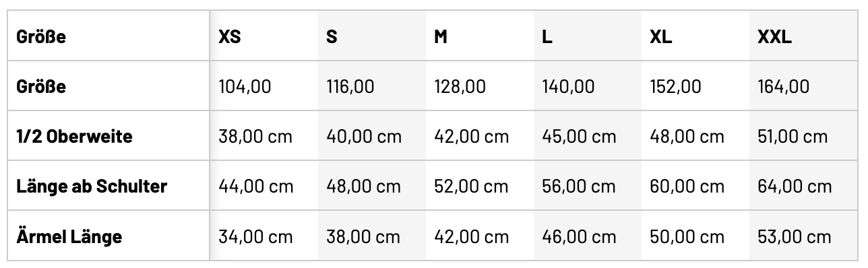Select the 45,00 cm cell
Viewport: 868px width, 268px height.
click(580, 137)
